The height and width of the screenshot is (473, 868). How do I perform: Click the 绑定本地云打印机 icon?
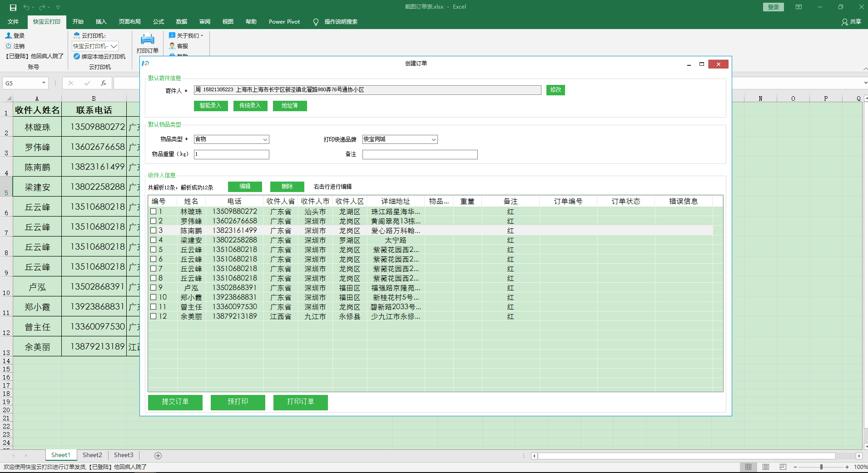(77, 56)
